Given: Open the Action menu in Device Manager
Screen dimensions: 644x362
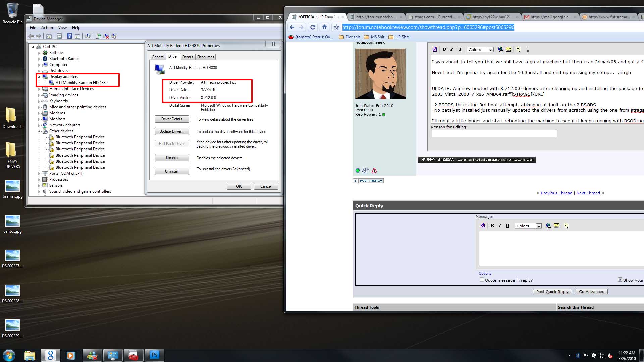Looking at the screenshot, I should [x=47, y=28].
